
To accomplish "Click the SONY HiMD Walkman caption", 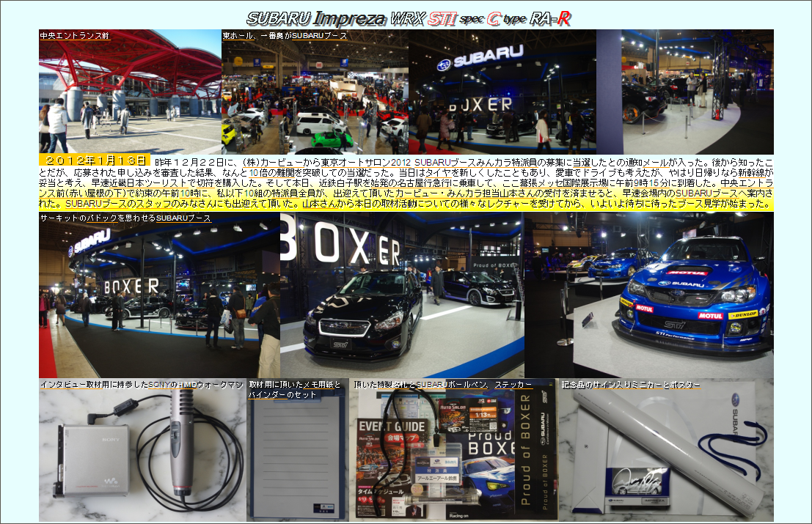I will point(142,385).
